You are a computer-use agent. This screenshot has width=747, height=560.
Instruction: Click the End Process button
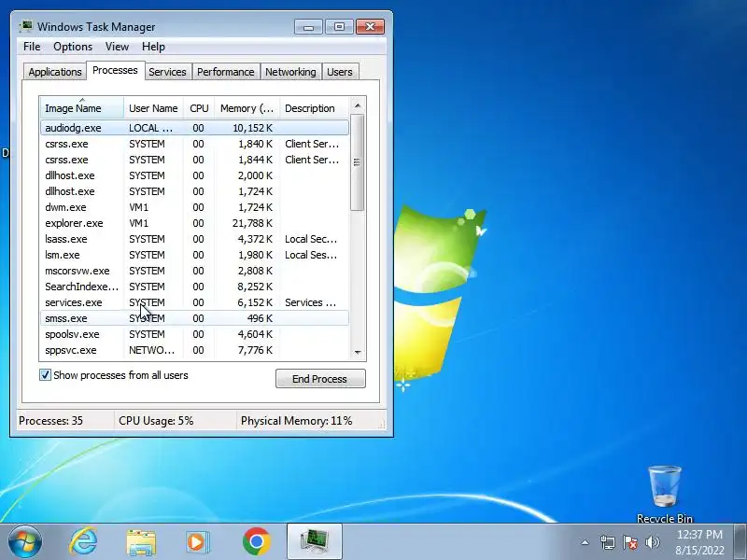[x=320, y=379]
